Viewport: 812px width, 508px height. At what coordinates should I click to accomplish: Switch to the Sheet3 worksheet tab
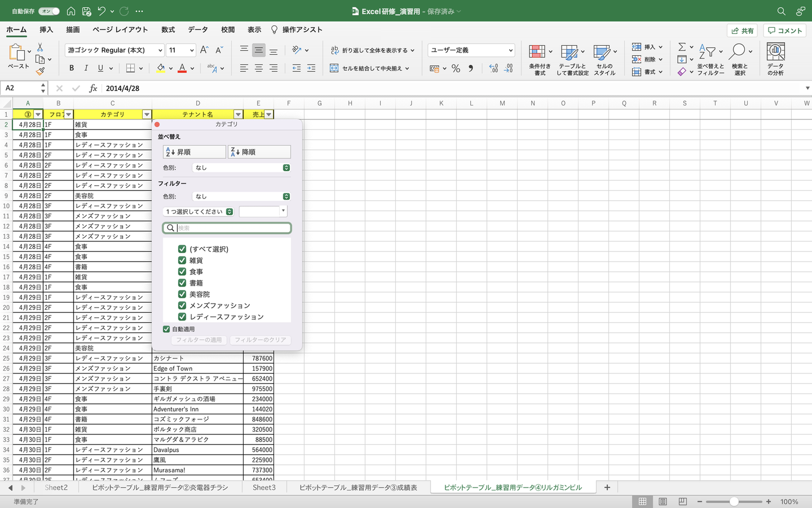[264, 487]
